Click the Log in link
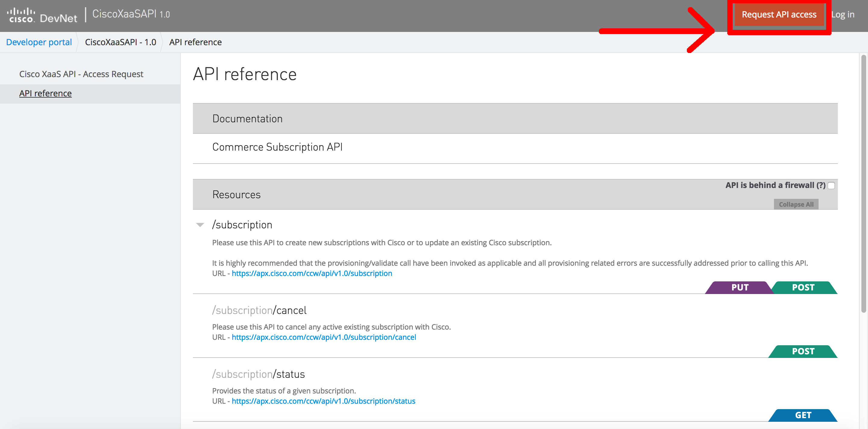Image resolution: width=868 pixels, height=429 pixels. tap(842, 14)
